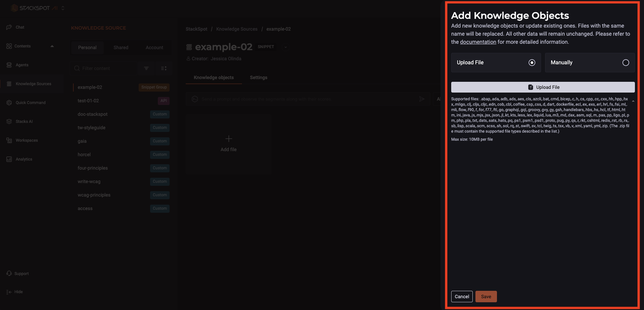Collapse the supported files list chevron

(x=633, y=101)
